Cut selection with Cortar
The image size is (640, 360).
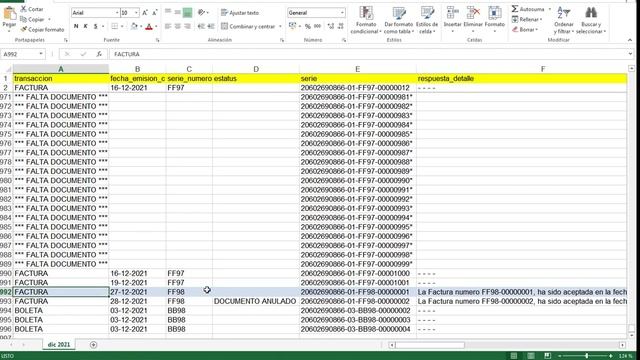click(x=32, y=9)
